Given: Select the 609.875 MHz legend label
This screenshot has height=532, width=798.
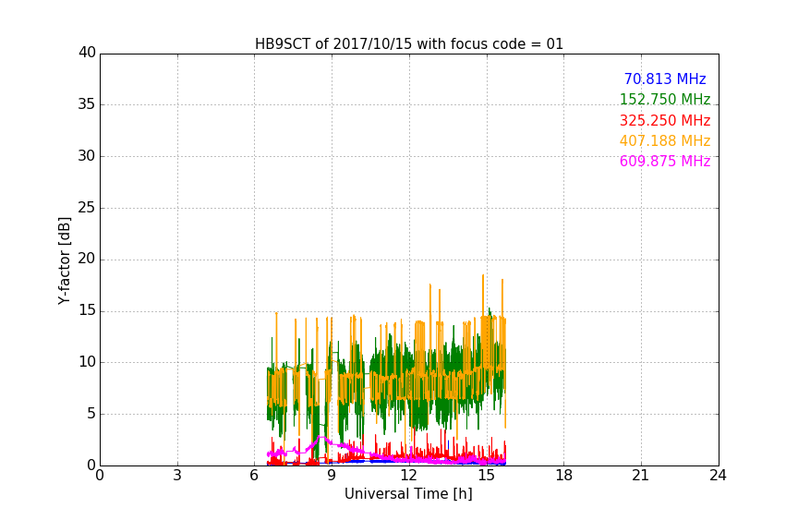Looking at the screenshot, I should (665, 162).
